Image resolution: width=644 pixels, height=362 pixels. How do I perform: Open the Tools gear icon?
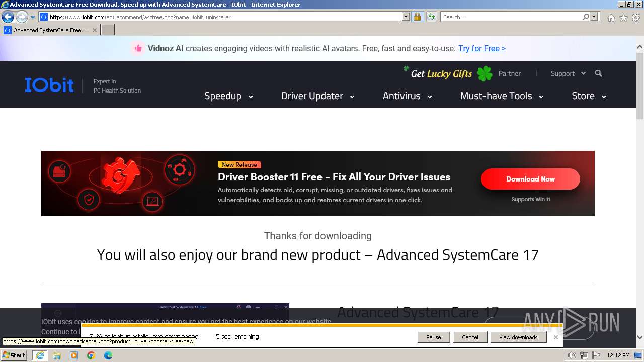pos(636,18)
